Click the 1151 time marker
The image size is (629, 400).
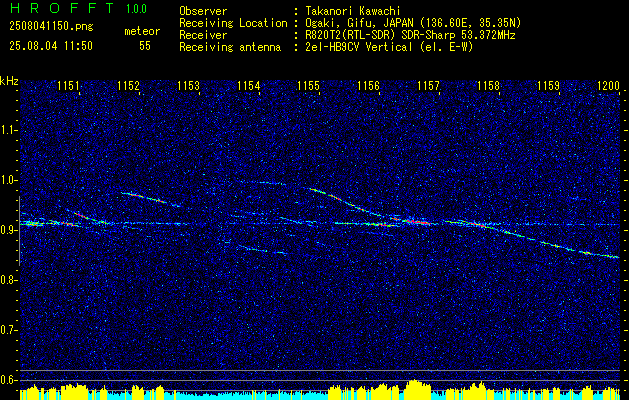(x=69, y=85)
